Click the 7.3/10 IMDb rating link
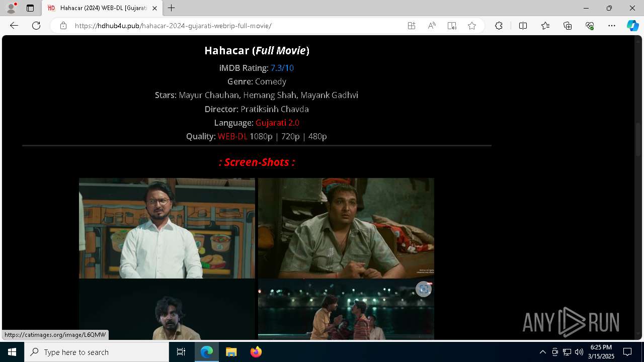The image size is (644, 362). click(x=282, y=68)
